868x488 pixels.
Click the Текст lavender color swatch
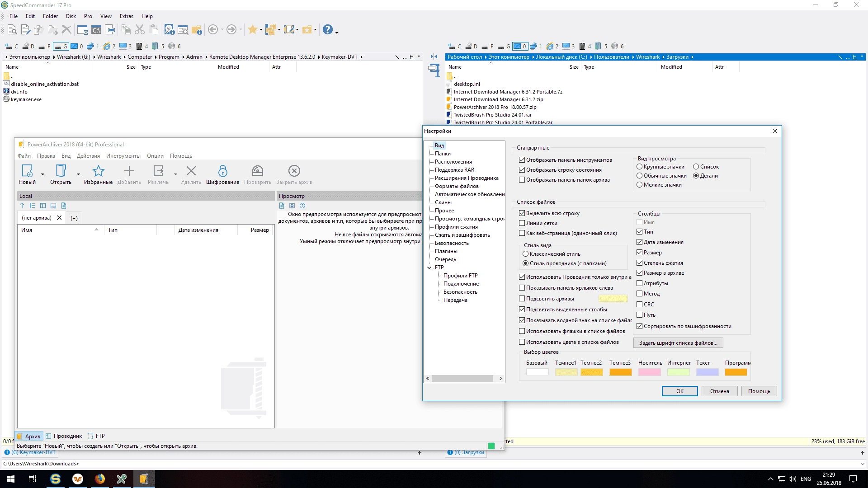pyautogui.click(x=707, y=372)
